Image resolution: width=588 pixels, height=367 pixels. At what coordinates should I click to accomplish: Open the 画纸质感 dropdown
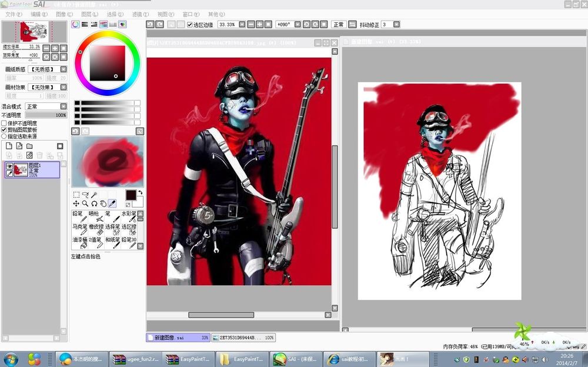[x=64, y=69]
